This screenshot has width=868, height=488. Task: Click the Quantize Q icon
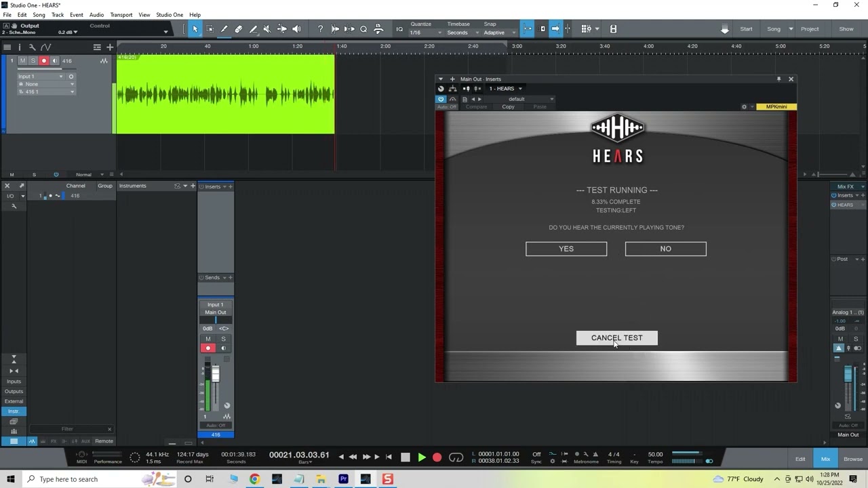pyautogui.click(x=363, y=29)
